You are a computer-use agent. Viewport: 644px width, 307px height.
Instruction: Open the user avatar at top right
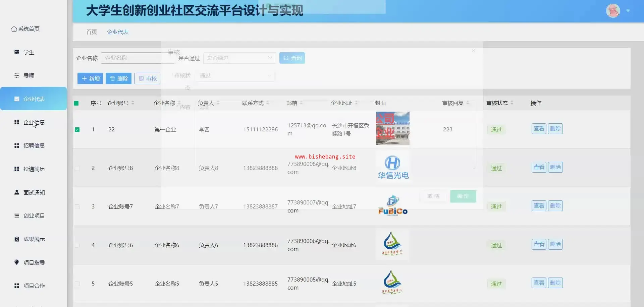613,11
